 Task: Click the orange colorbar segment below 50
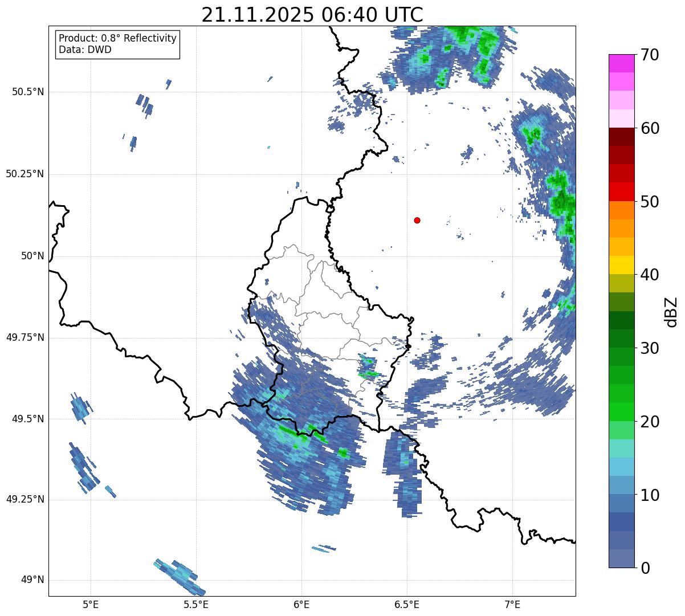[621, 210]
